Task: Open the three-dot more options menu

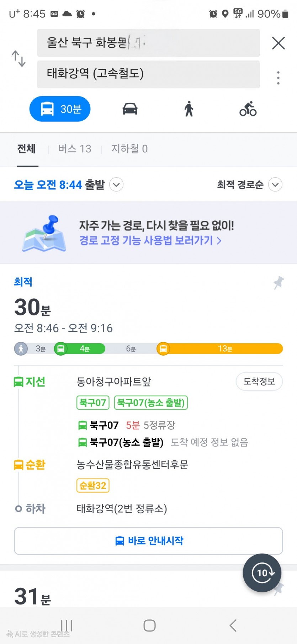Action: [x=278, y=78]
